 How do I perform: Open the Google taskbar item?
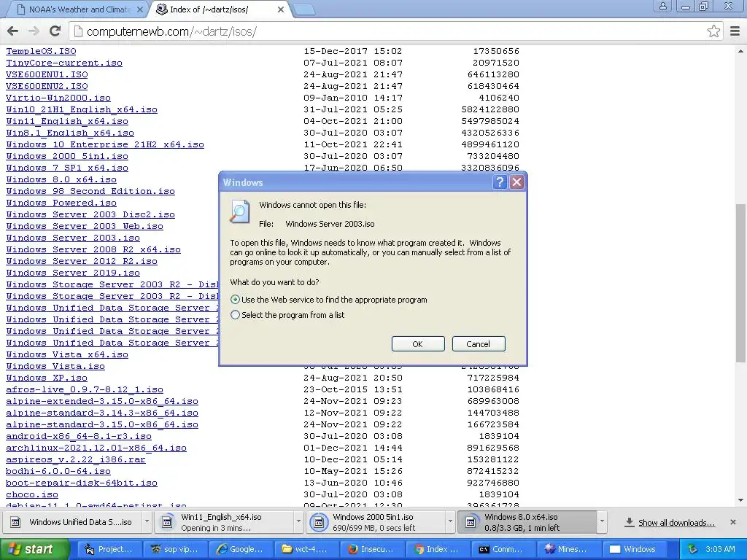[241, 549]
